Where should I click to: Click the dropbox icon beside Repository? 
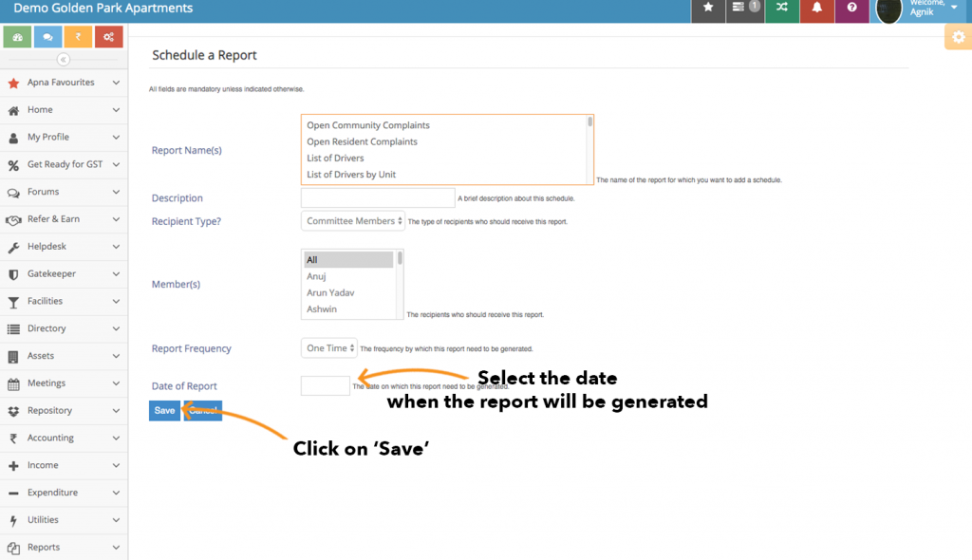pyautogui.click(x=13, y=411)
